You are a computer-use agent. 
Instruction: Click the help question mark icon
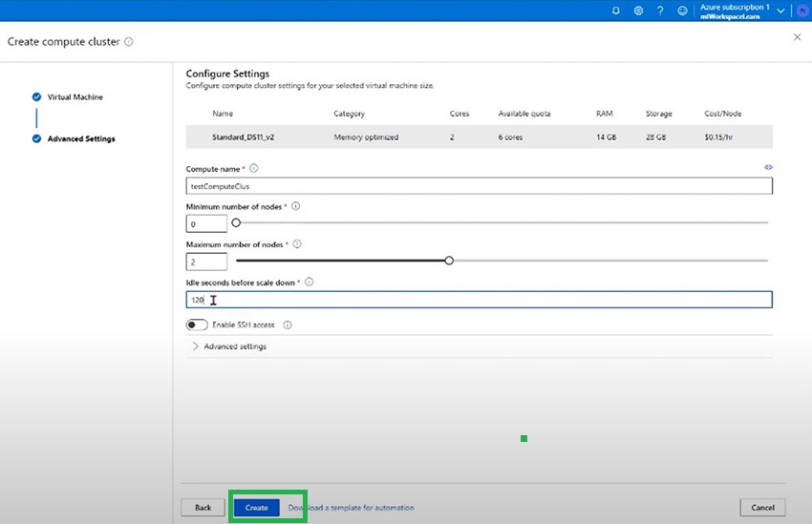(660, 10)
